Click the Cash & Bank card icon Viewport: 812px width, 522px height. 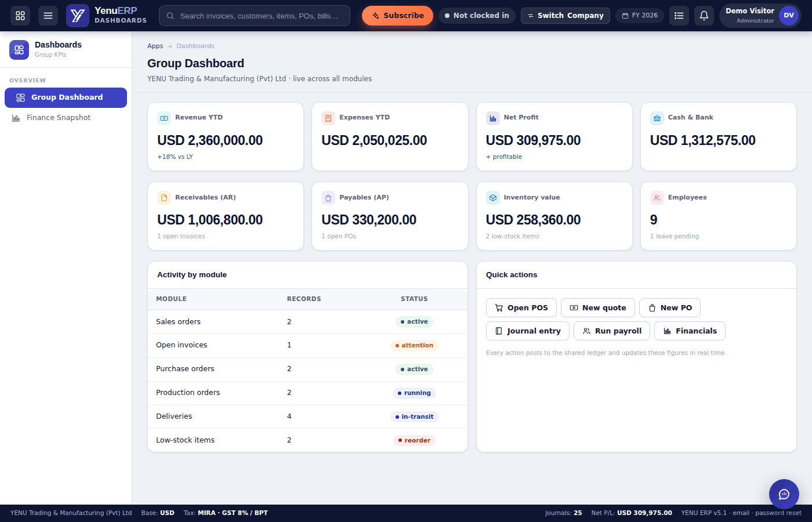(657, 118)
